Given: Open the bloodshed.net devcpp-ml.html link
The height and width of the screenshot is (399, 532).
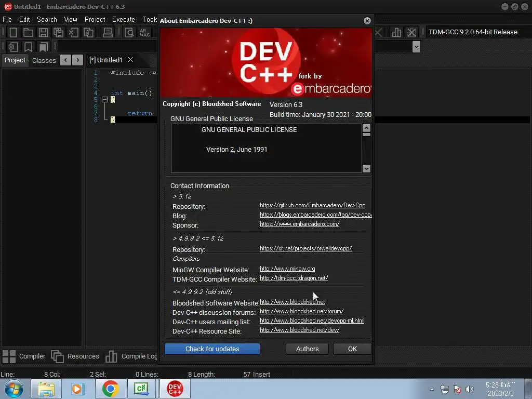Looking at the screenshot, I should (312, 321).
